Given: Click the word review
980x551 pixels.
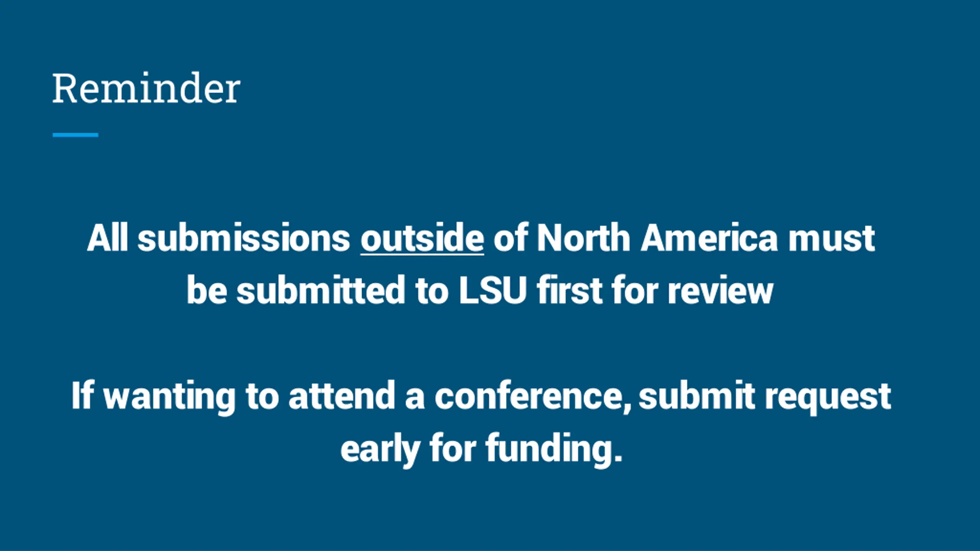Looking at the screenshot, I should click(x=720, y=290).
